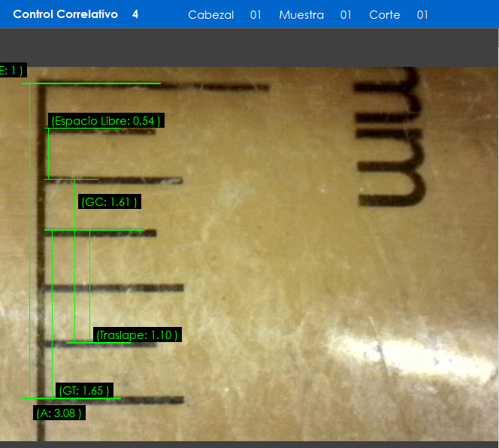This screenshot has width=499, height=448.
Task: Click the bottom green line under GT label
Action: point(71,398)
